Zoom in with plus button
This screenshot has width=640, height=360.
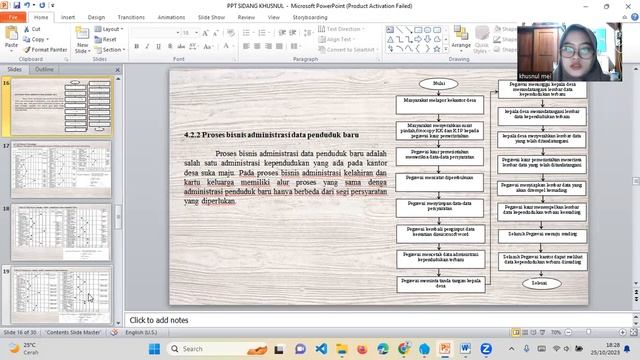click(x=622, y=333)
